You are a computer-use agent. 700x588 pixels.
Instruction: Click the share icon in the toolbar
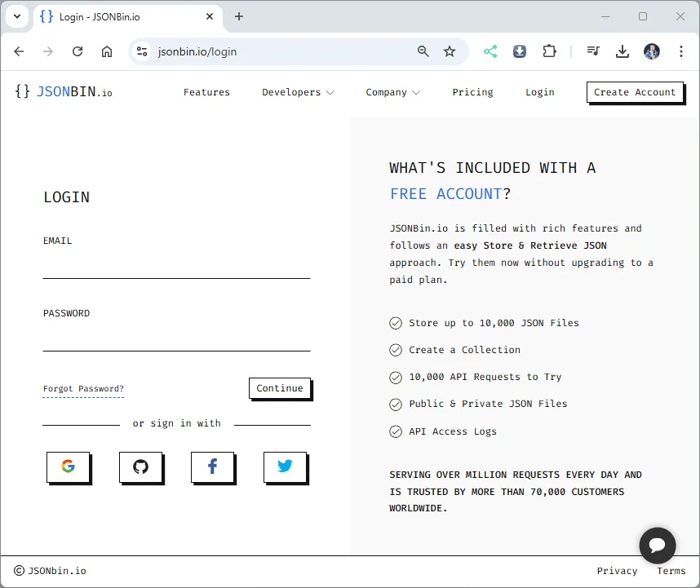tap(490, 51)
